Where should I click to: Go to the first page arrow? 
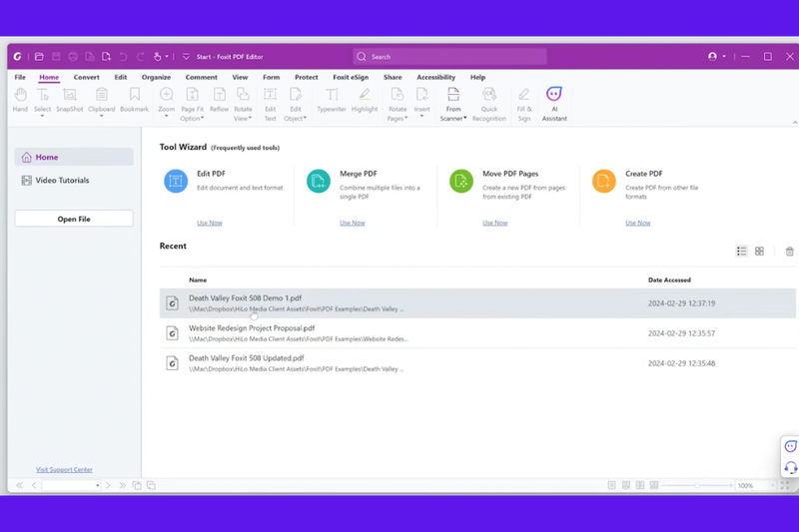pos(19,485)
